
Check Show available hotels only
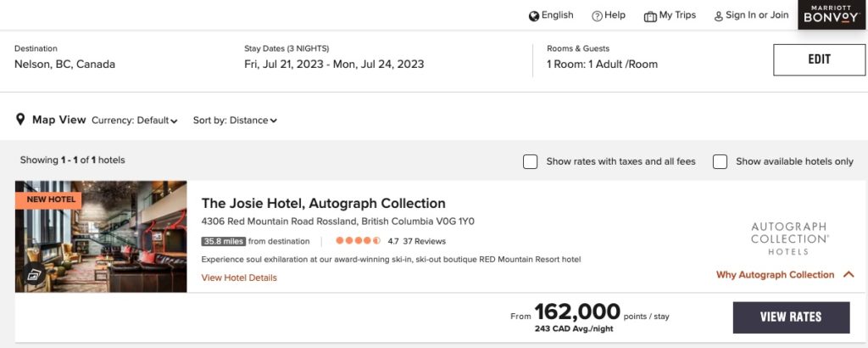point(721,161)
